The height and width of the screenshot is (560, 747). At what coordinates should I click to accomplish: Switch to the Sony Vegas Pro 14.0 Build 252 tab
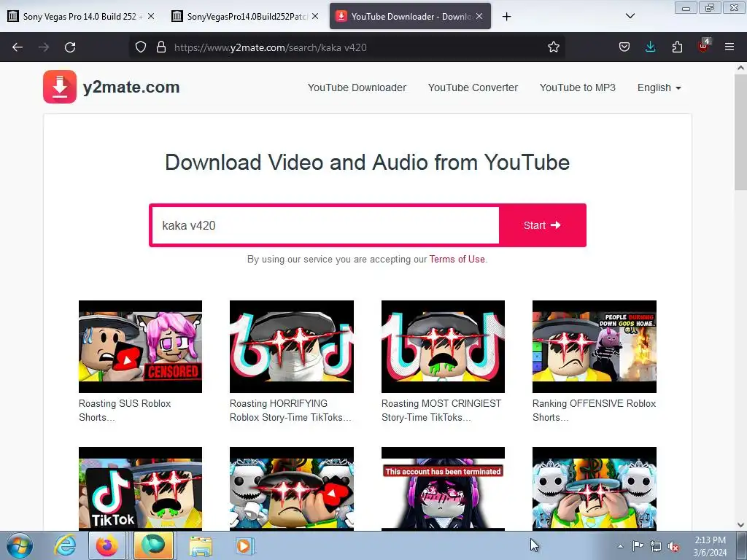[81, 16]
